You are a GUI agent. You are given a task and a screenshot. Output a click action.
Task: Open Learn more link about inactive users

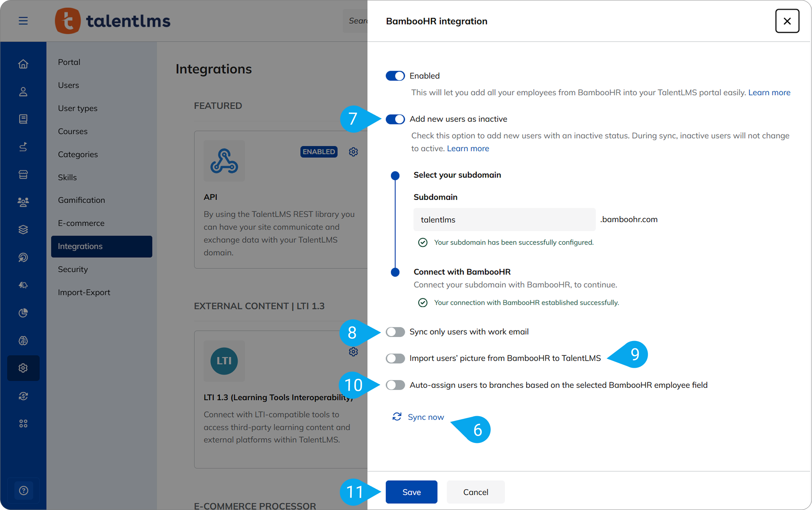(468, 149)
